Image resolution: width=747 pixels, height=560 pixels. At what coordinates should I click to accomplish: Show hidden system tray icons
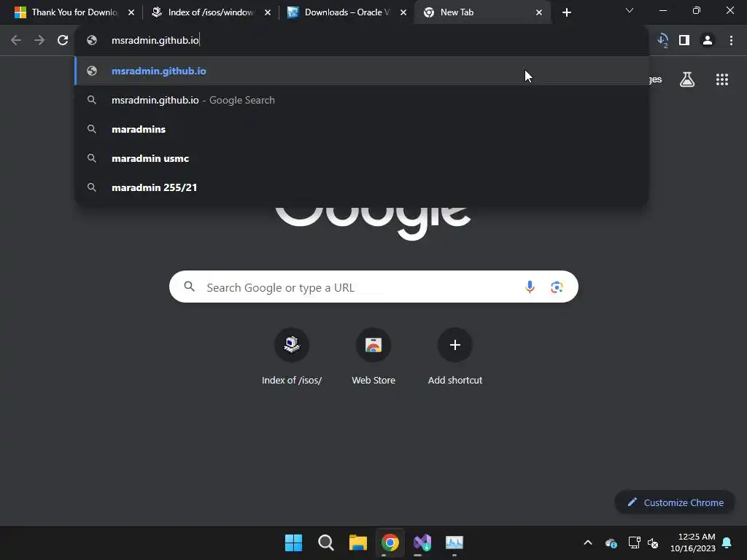tap(588, 542)
